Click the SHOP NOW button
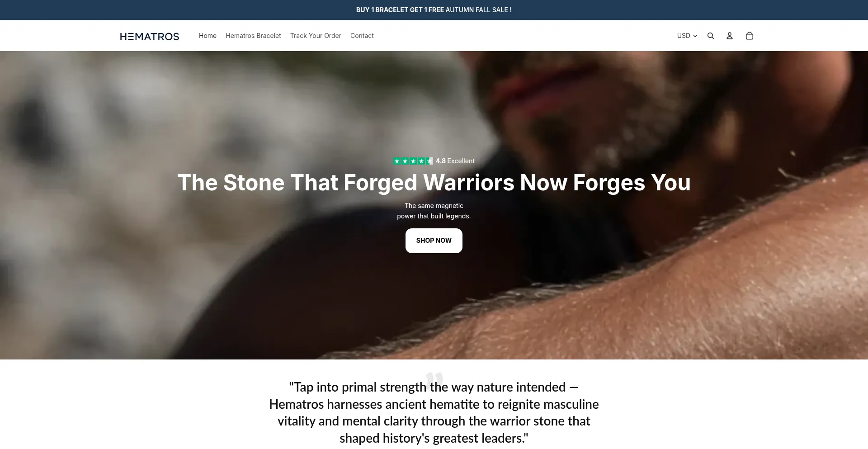868x449 pixels. pos(434,241)
